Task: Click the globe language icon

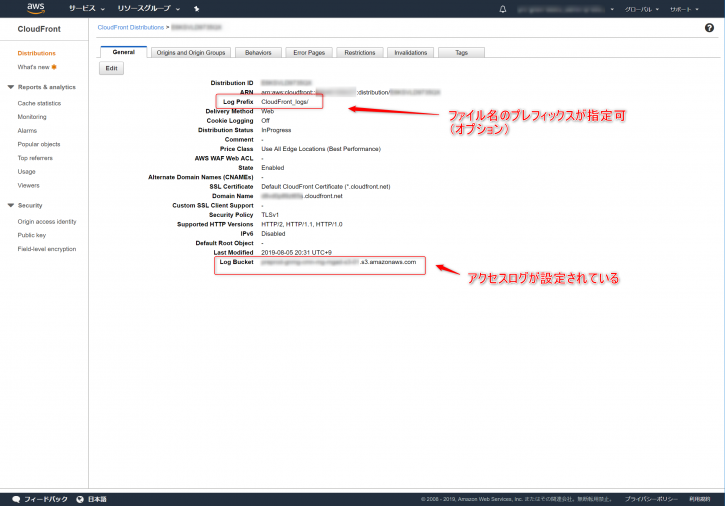Action: (80, 499)
